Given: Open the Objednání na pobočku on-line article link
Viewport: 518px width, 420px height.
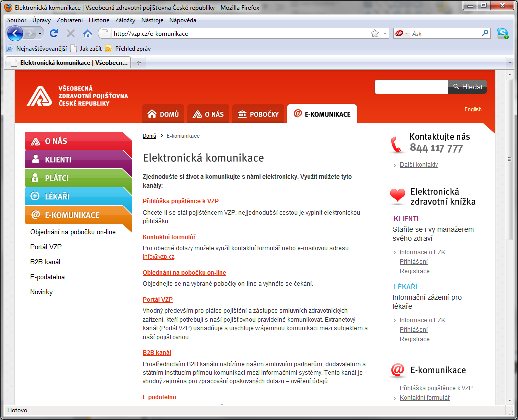Looking at the screenshot, I should 184,273.
